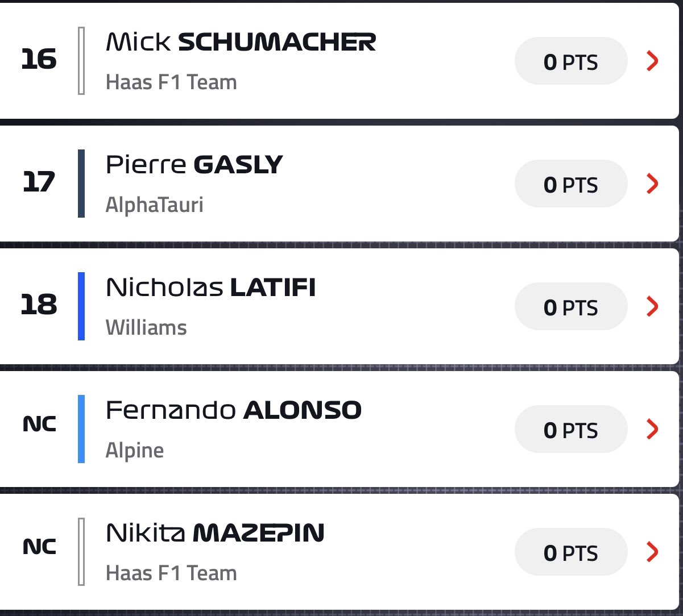Click AlphaTauri team label under Gasly
Viewport: 683px width, 616px height.
tap(155, 205)
